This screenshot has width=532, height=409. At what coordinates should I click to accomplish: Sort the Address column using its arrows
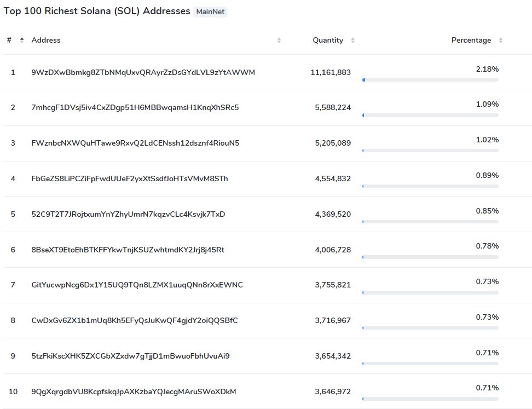click(x=279, y=40)
